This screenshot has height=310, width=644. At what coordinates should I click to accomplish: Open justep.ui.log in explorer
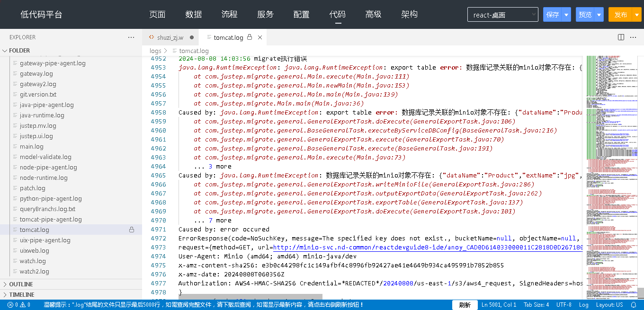click(x=36, y=136)
